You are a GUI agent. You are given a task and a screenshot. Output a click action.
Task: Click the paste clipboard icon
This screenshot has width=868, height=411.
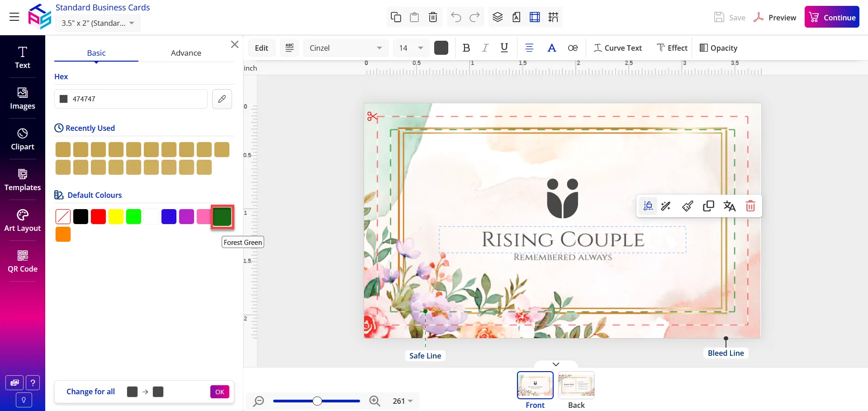coord(414,17)
